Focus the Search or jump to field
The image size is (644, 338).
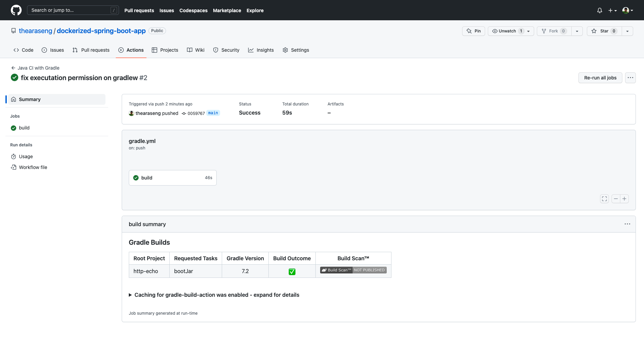click(73, 10)
